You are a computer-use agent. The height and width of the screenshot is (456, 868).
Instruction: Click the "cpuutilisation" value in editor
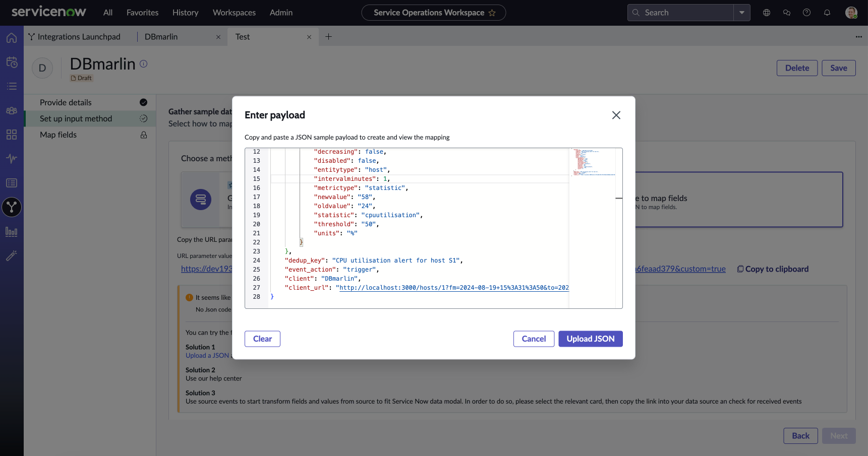coord(390,215)
